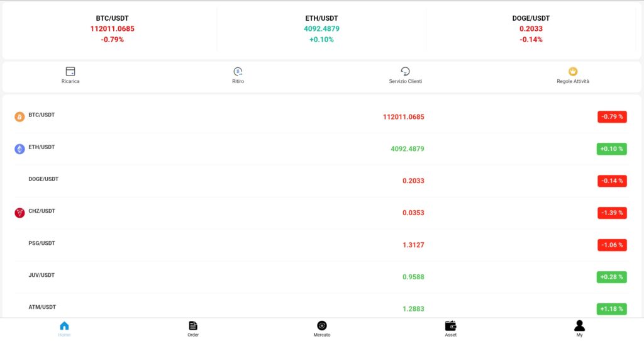Go to the Home tab
The width and height of the screenshot is (644, 341).
click(x=65, y=328)
